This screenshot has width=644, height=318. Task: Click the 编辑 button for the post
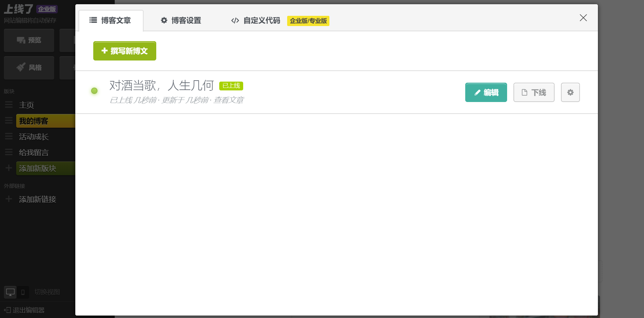click(x=486, y=93)
